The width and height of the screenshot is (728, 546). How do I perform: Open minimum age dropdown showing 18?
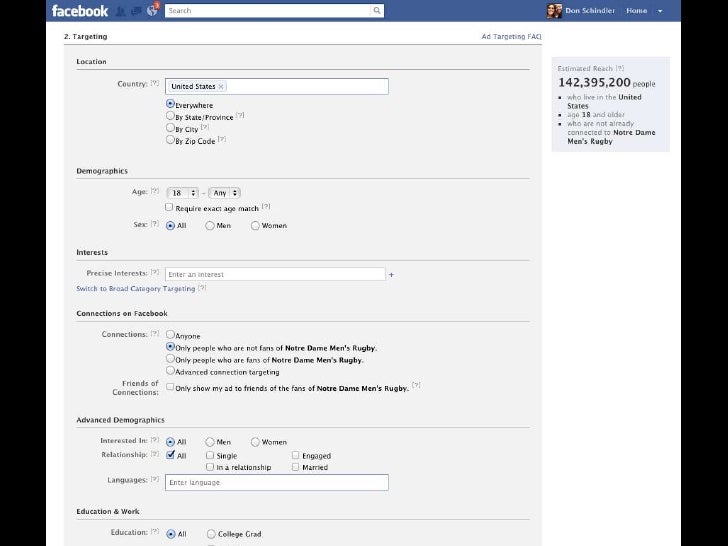pyautogui.click(x=183, y=193)
